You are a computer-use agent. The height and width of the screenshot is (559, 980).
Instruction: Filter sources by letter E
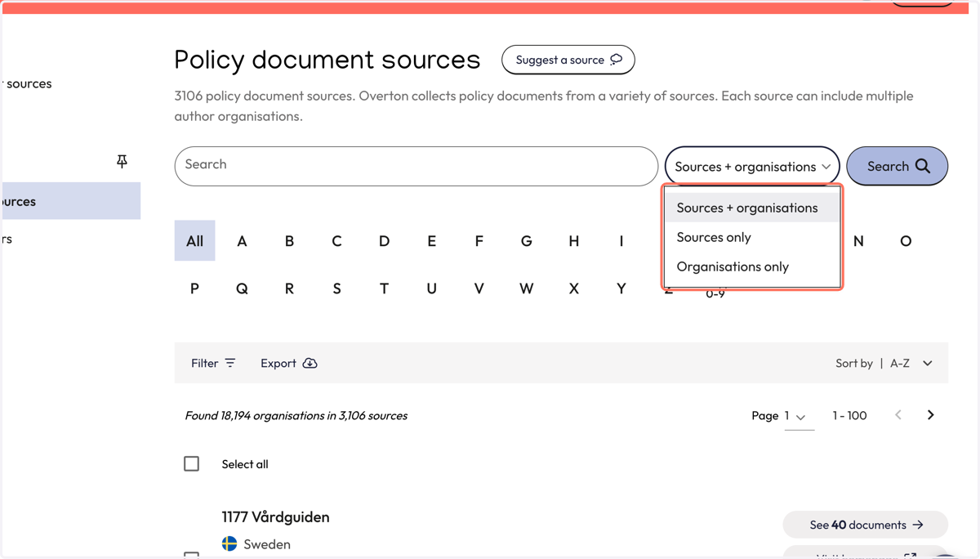(431, 240)
